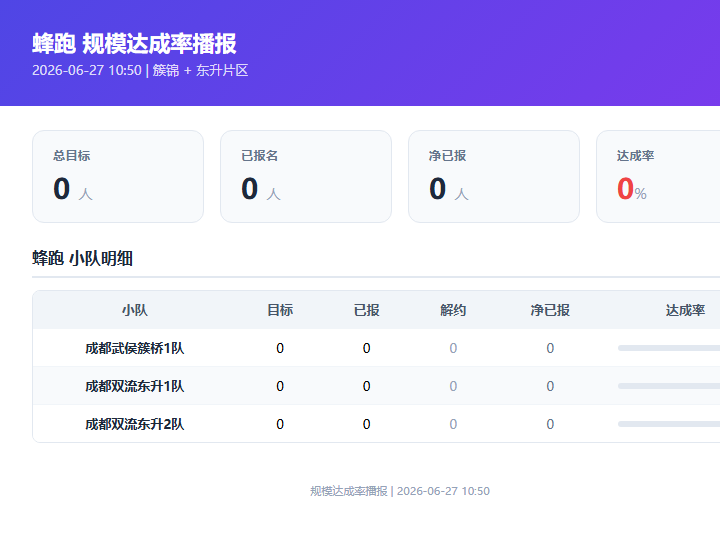
Task: Click the progress bar for 成都双流东升2队
Action: pyautogui.click(x=669, y=424)
